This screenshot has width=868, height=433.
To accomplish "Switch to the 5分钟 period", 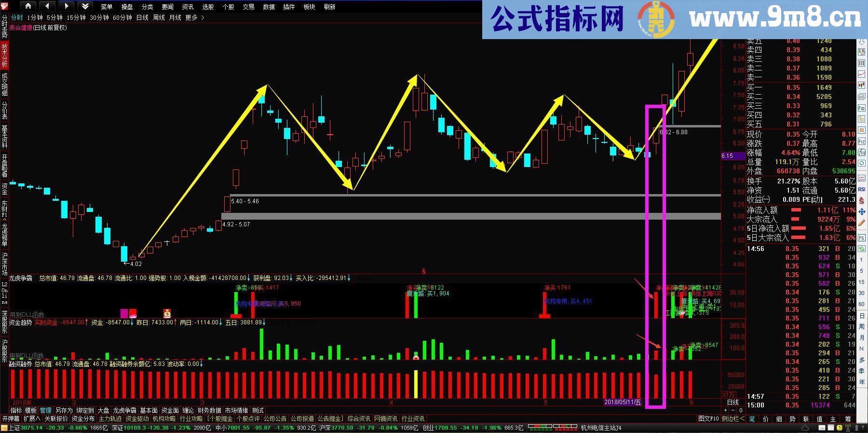I will pyautogui.click(x=54, y=17).
